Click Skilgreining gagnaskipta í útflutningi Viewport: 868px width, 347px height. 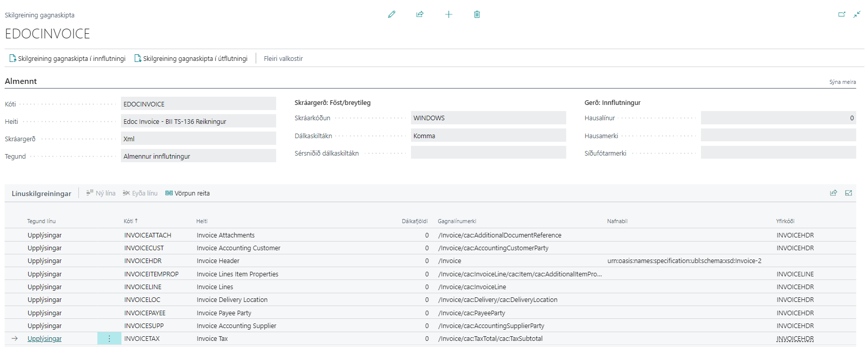click(x=191, y=59)
